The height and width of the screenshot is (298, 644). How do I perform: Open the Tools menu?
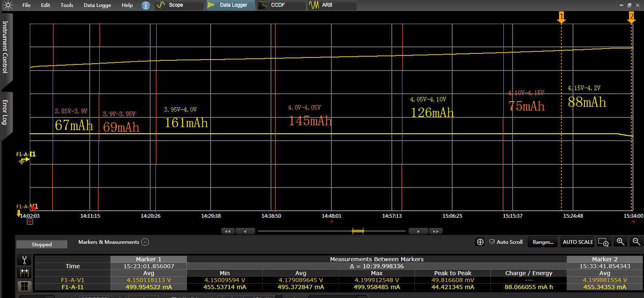pyautogui.click(x=67, y=5)
